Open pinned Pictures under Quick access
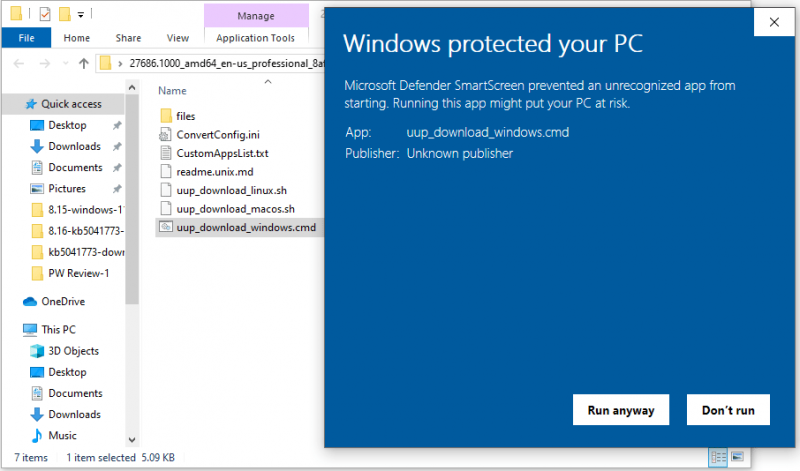The height and width of the screenshot is (471, 800). pos(67,189)
